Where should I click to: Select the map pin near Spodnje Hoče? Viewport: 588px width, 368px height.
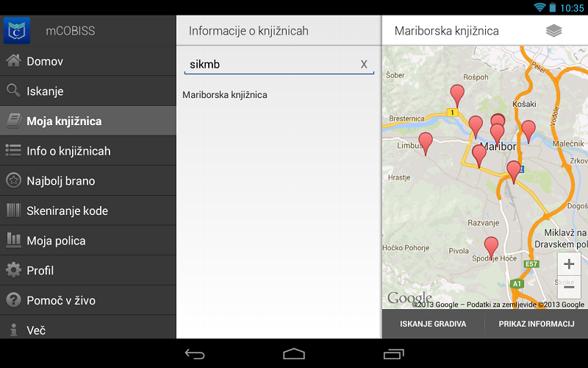[x=491, y=248]
